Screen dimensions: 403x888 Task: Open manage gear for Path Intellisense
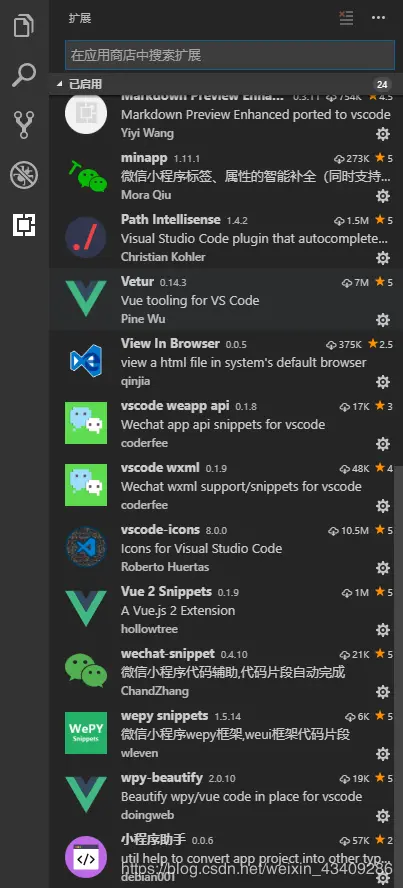[383, 258]
